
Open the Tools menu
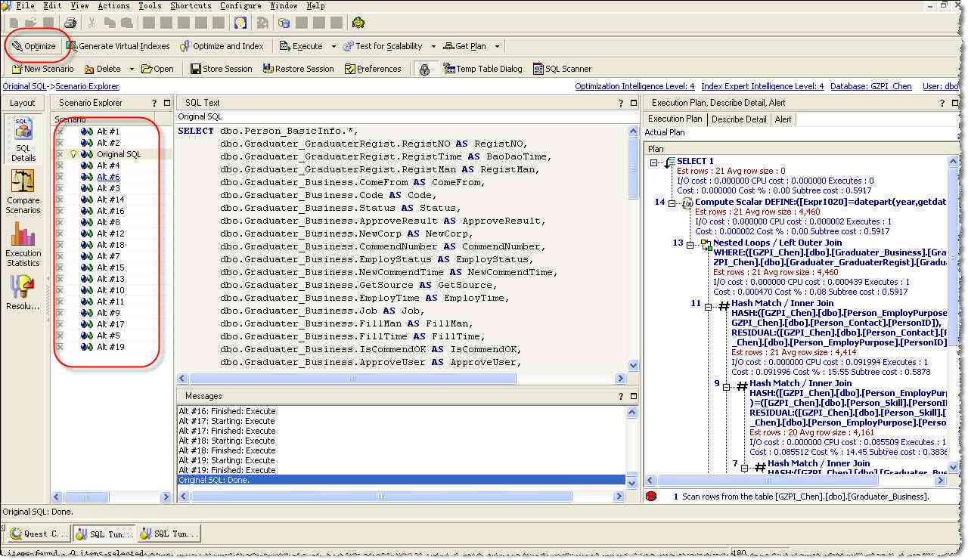click(150, 5)
